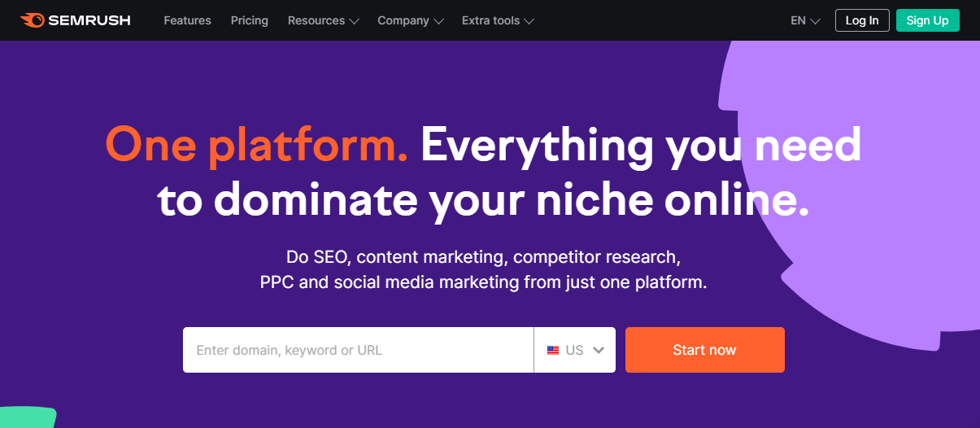Click the SEMRUSH wordmark text
Screen dimensions: 980x428
(89, 20)
